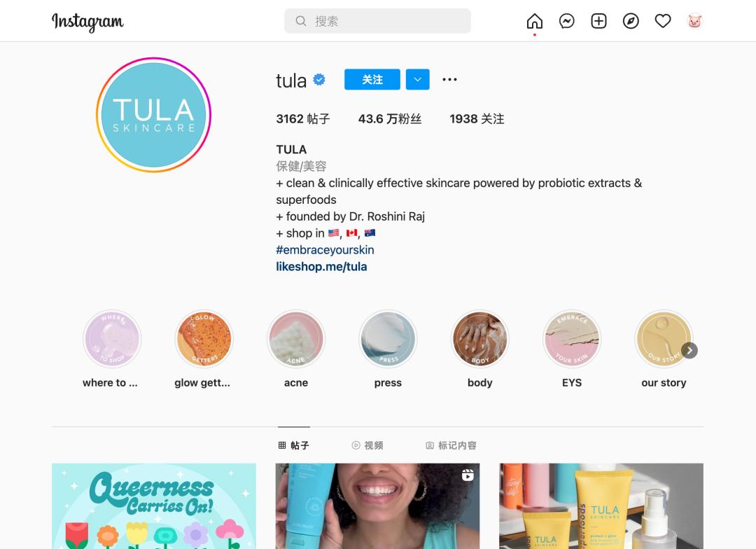Switch to the 视频 tab
This screenshot has width=756, height=549.
click(x=367, y=445)
